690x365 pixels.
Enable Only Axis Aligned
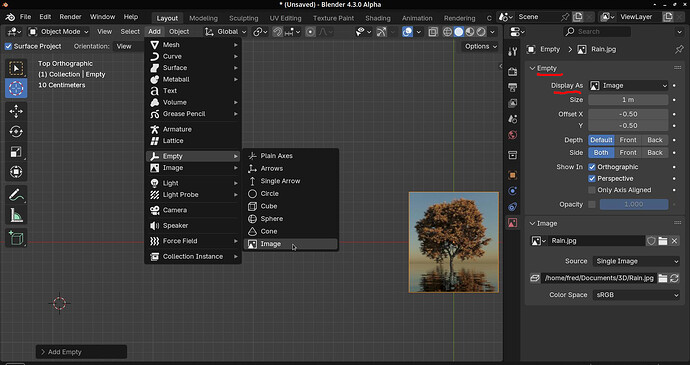(592, 190)
